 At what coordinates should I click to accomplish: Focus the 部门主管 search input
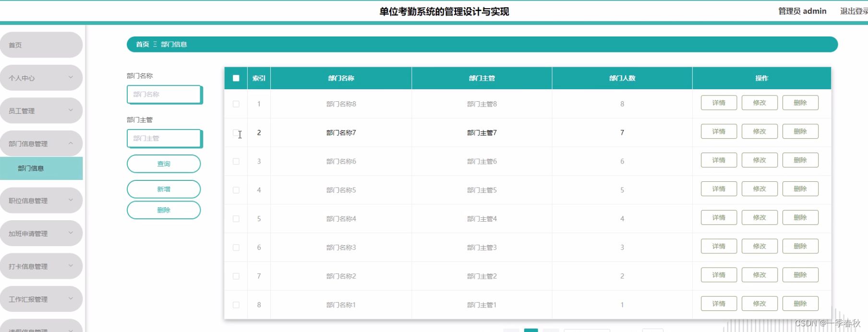pyautogui.click(x=164, y=138)
